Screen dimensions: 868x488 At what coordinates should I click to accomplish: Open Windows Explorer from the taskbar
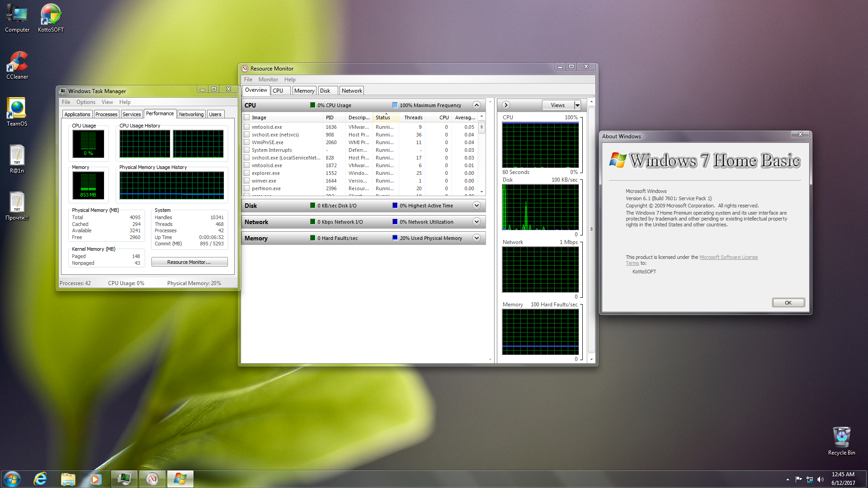68,479
